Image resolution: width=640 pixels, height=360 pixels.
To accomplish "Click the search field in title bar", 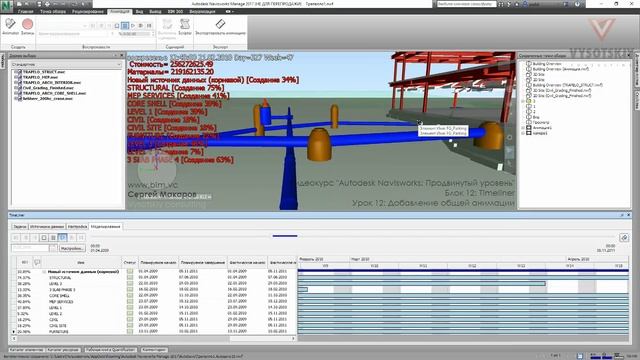I will (467, 4).
